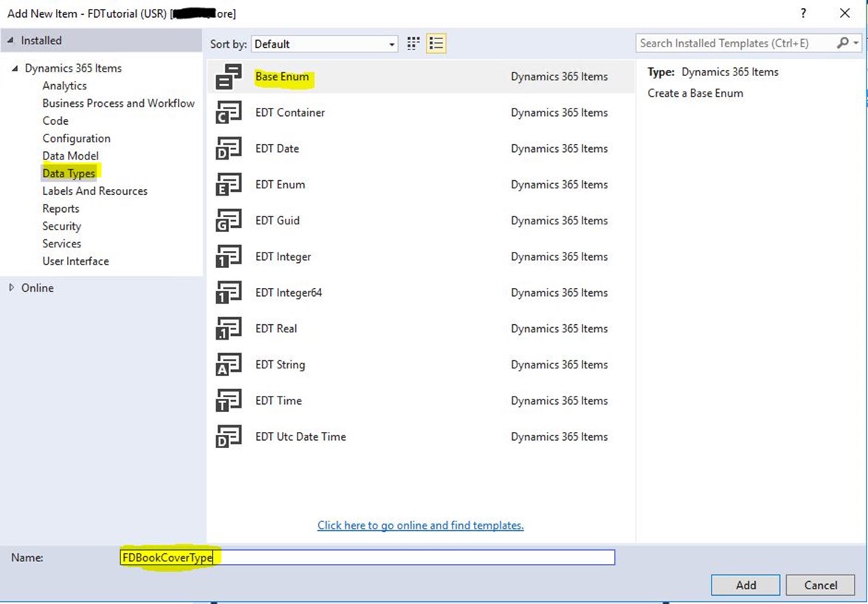Collapse the Dynamics 365 Items node

[15, 68]
